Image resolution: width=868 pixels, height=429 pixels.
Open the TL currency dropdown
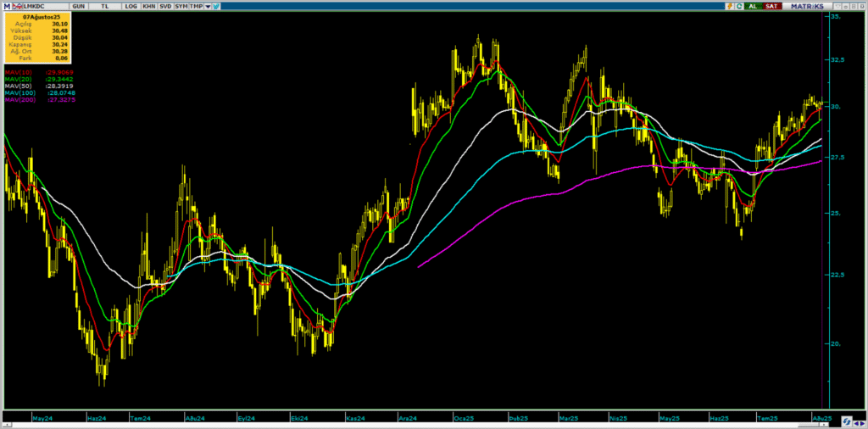104,6
